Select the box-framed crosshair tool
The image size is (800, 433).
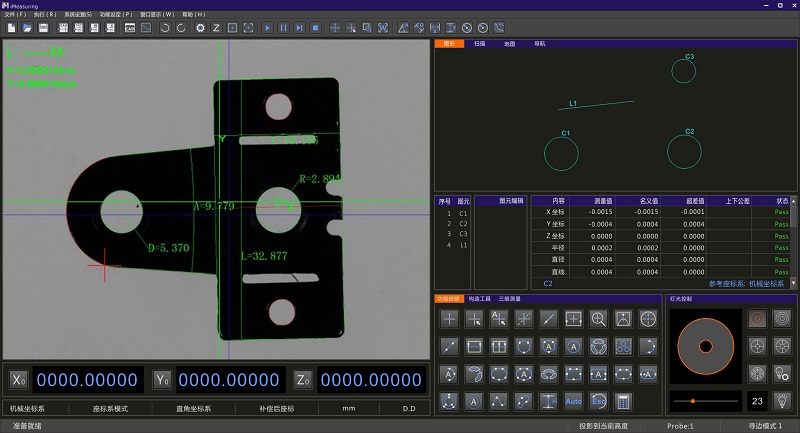tap(573, 319)
